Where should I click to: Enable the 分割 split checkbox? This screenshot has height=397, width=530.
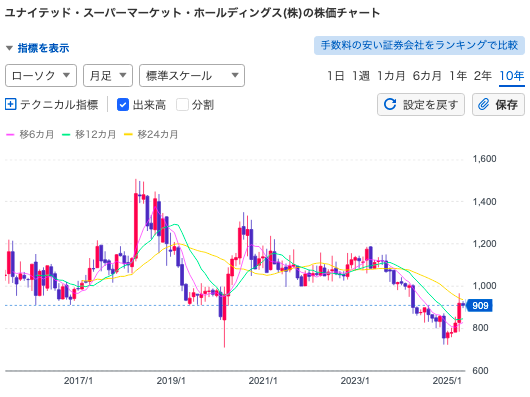[182, 105]
